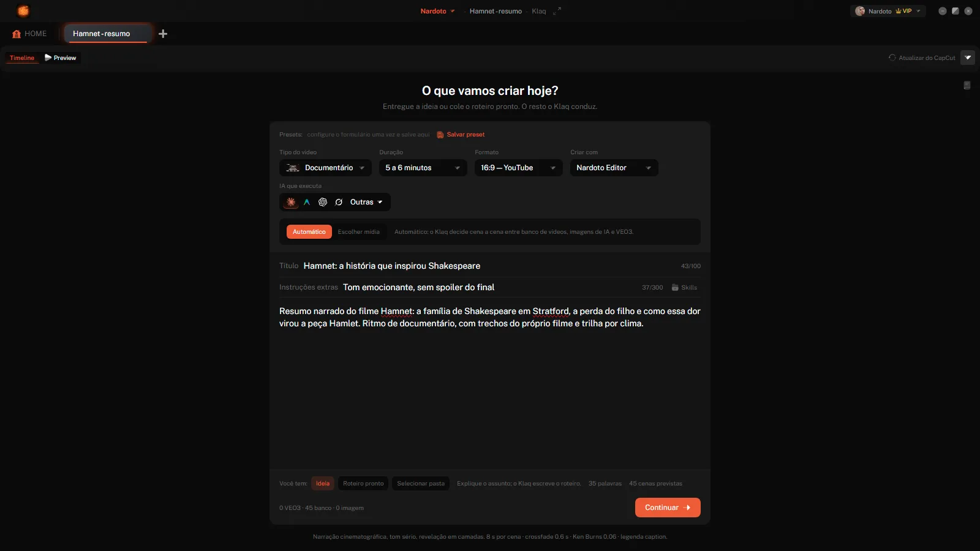Viewport: 980px width, 551px height.
Task: Select the Roteiro pronto option
Action: point(363,484)
